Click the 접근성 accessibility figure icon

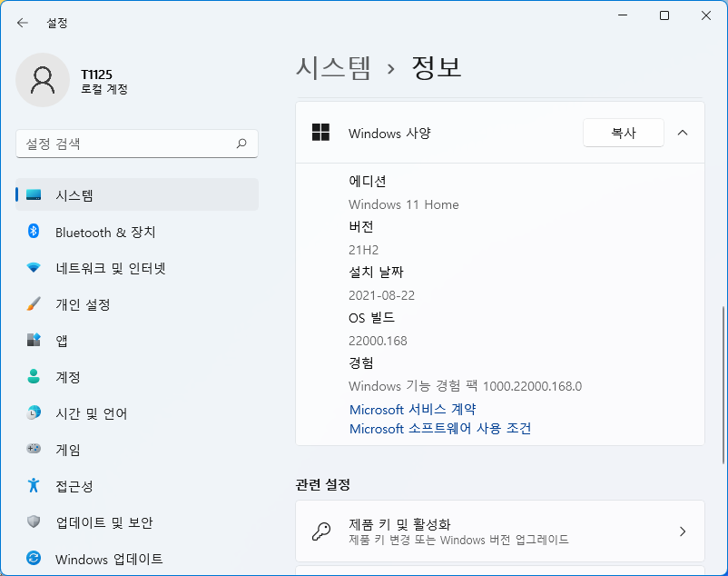pos(34,485)
